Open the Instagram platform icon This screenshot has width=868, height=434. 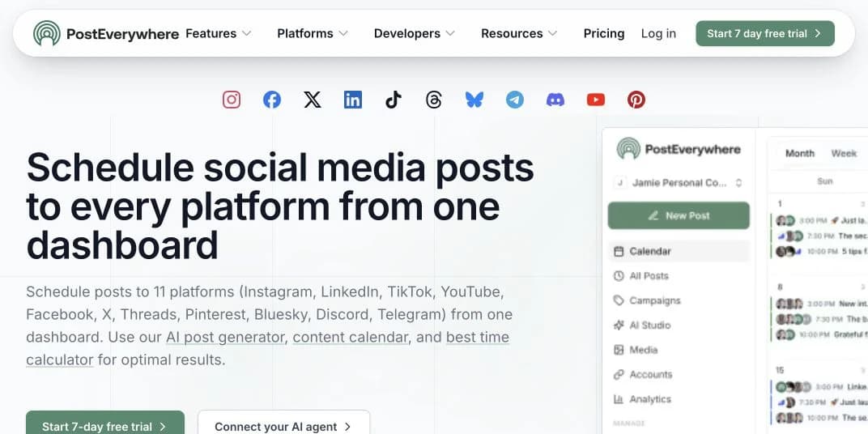point(232,100)
